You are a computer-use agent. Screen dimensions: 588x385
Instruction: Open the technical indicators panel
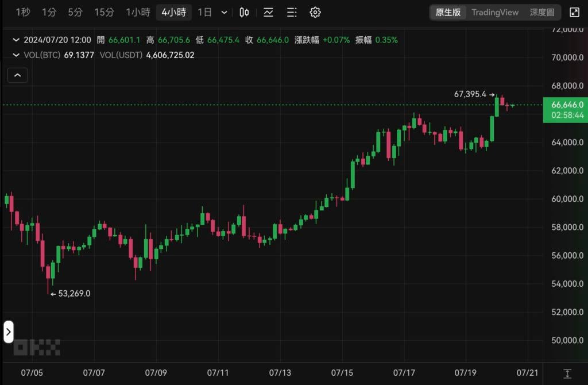tap(268, 12)
